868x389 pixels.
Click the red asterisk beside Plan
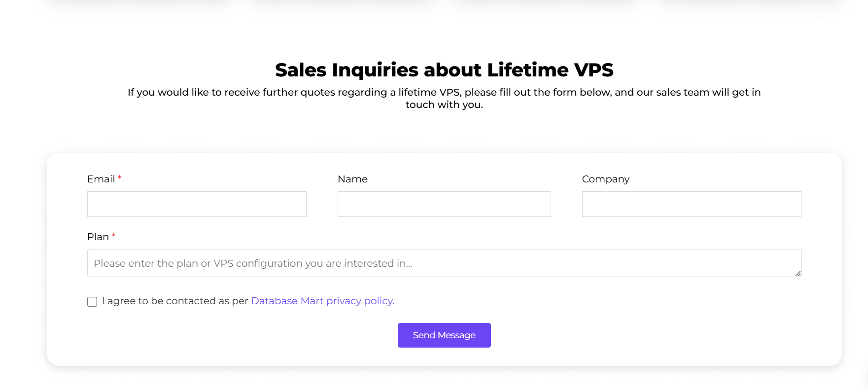point(113,236)
